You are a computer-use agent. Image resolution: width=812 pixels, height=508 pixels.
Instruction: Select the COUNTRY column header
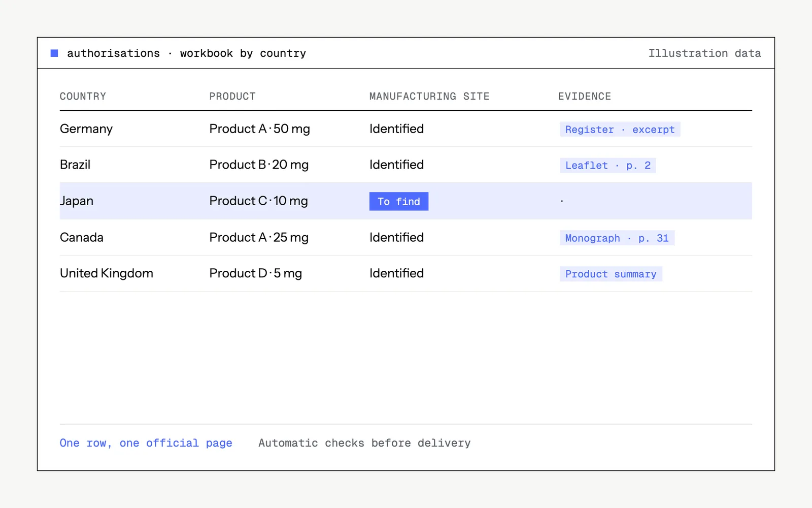tap(83, 97)
